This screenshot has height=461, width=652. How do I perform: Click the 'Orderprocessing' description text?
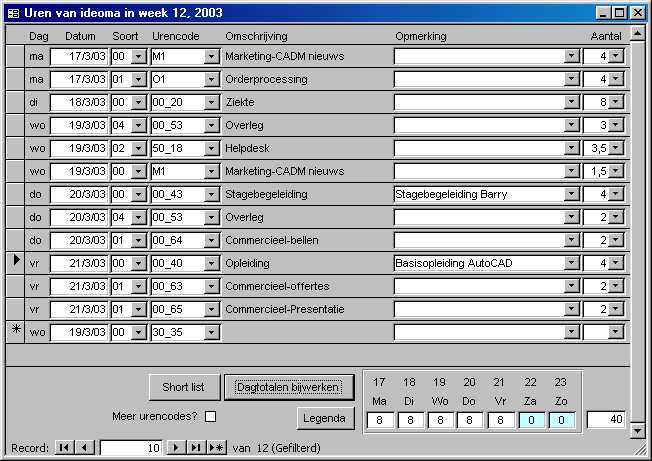pos(266,79)
